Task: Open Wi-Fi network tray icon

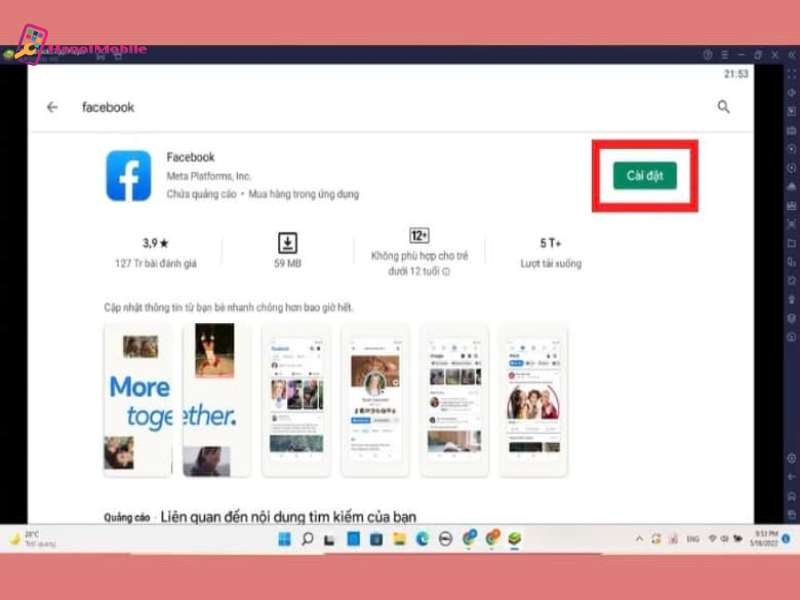Action: coord(713,539)
